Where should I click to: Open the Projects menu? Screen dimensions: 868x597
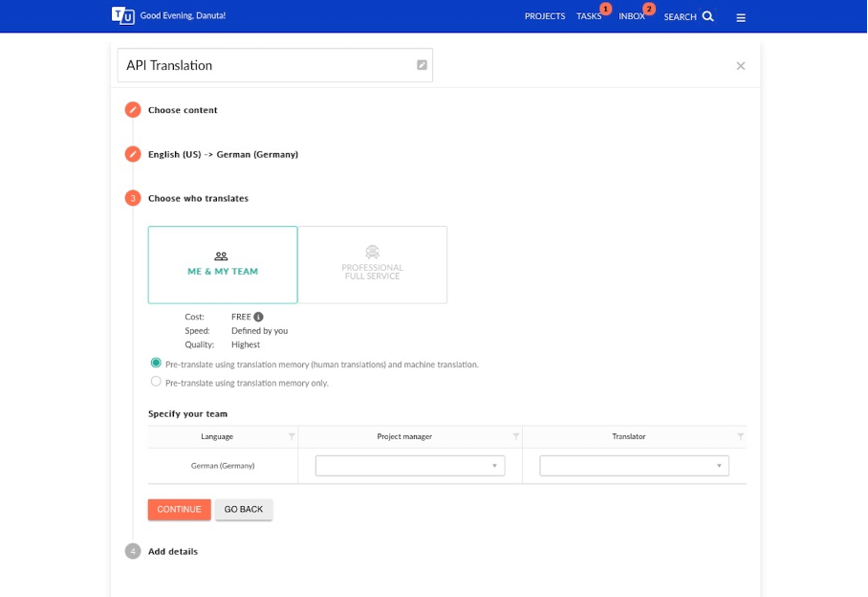point(545,16)
